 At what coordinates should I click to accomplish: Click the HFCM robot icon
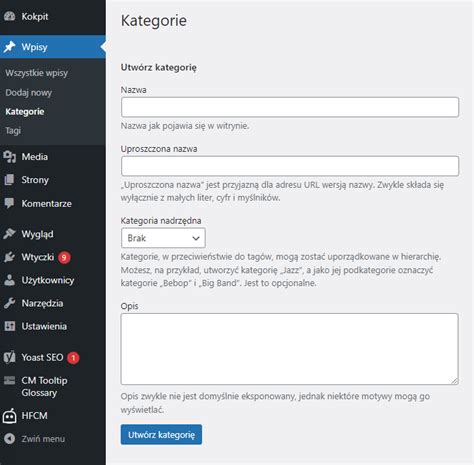pyautogui.click(x=10, y=416)
